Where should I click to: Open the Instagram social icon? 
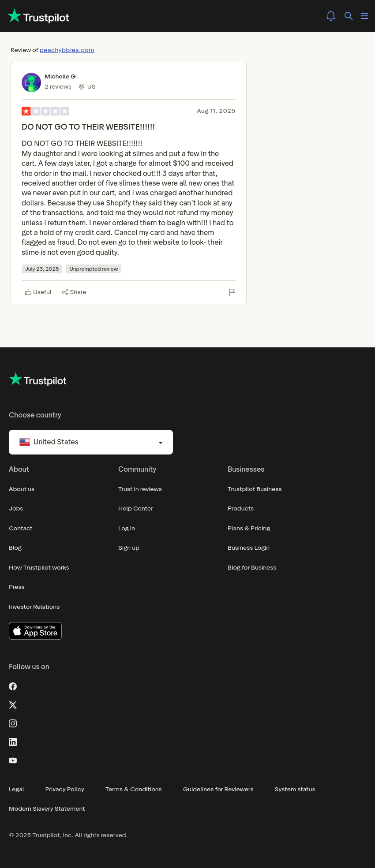[x=13, y=723]
